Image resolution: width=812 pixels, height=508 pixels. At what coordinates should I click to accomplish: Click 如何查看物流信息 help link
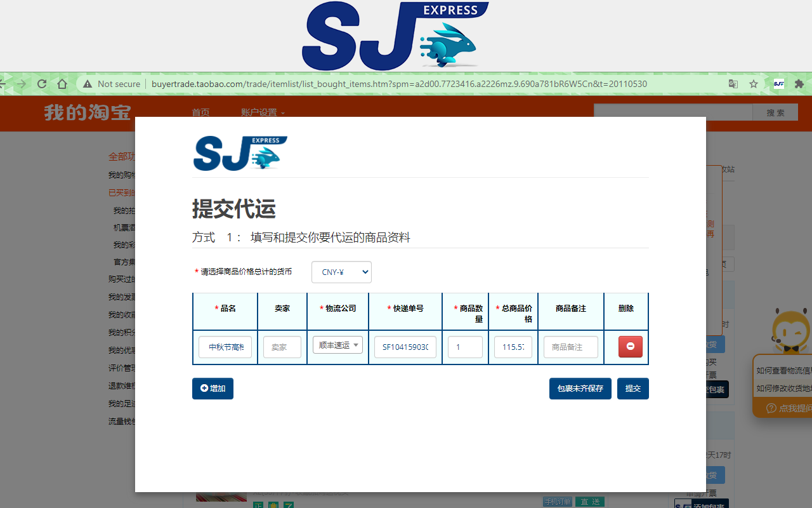783,371
